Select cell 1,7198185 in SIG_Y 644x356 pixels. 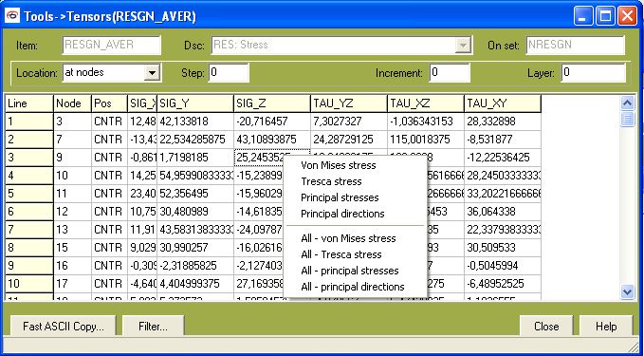tap(195, 158)
